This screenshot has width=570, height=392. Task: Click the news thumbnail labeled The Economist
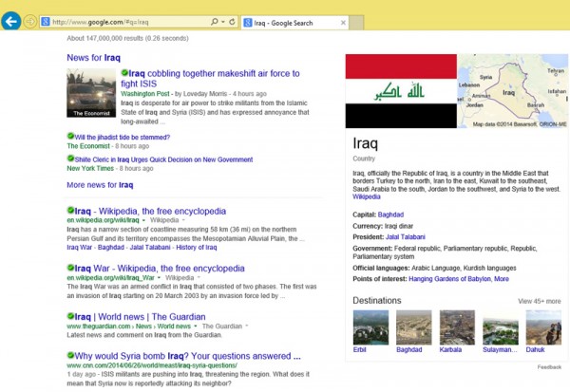(91, 93)
